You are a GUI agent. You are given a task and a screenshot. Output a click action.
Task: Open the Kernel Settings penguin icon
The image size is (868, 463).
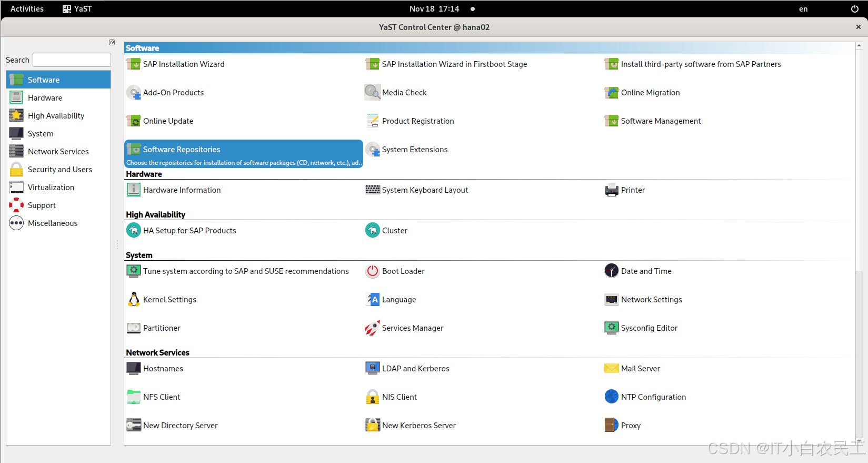134,300
